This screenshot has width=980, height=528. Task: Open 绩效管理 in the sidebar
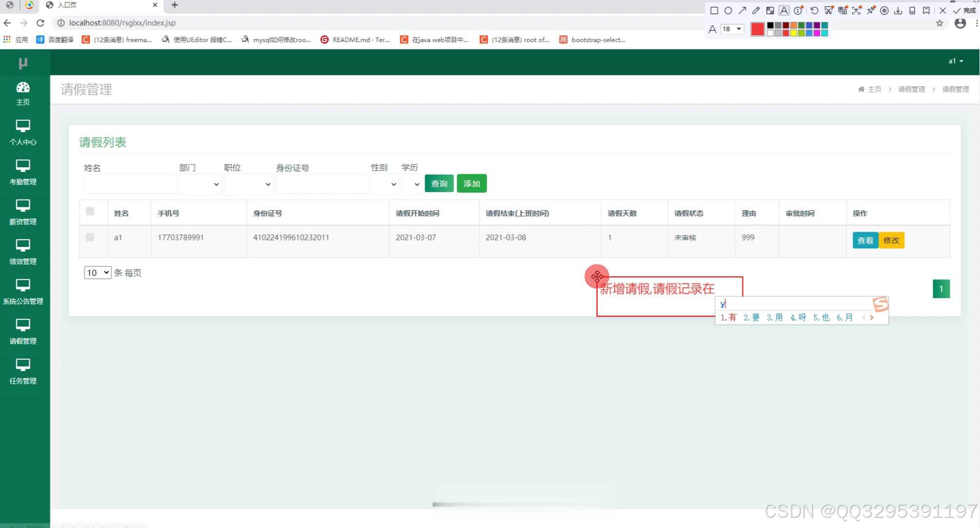coord(23,252)
